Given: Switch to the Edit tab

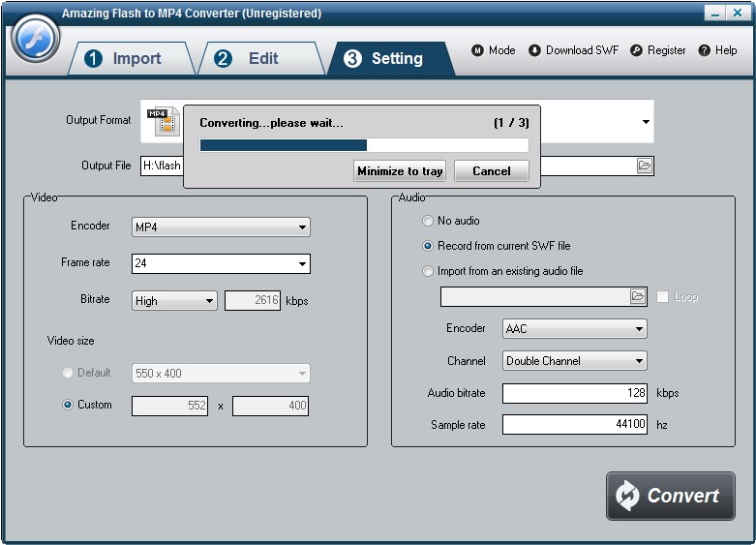Looking at the screenshot, I should (260, 58).
